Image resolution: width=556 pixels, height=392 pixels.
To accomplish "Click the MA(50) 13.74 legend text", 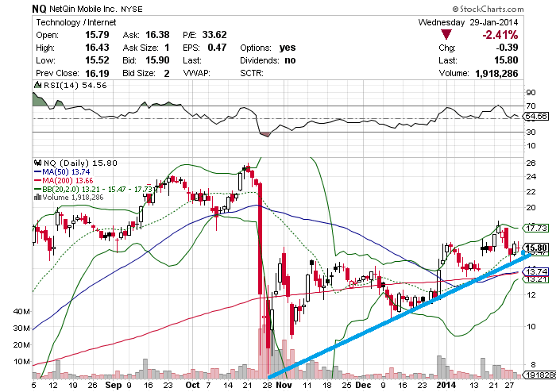I will [66, 171].
